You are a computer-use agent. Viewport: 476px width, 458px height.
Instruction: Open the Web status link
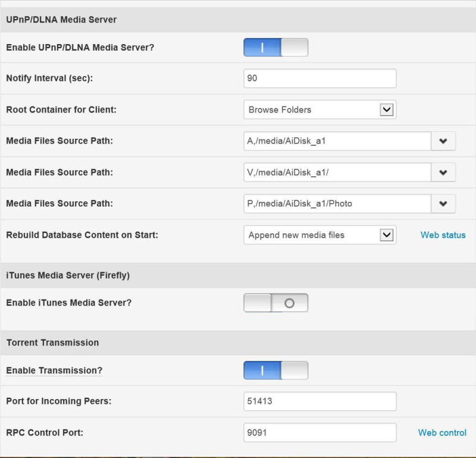click(443, 235)
